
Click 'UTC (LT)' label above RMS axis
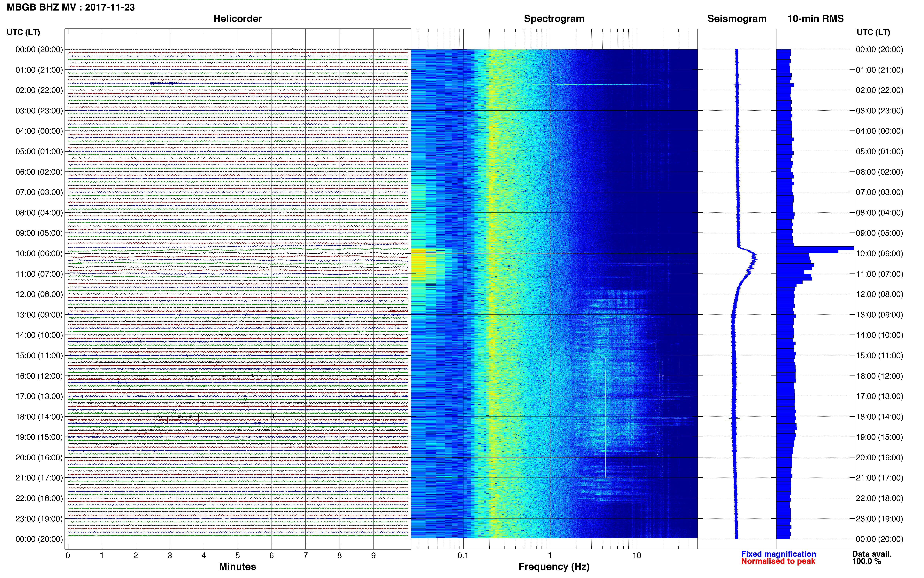(x=873, y=32)
